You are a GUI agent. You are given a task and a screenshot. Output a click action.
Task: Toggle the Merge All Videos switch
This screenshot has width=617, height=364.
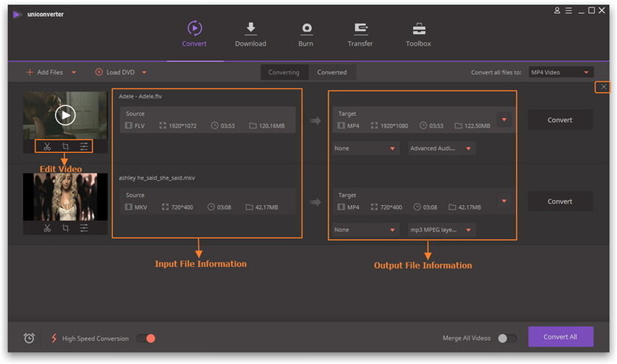pos(507,338)
